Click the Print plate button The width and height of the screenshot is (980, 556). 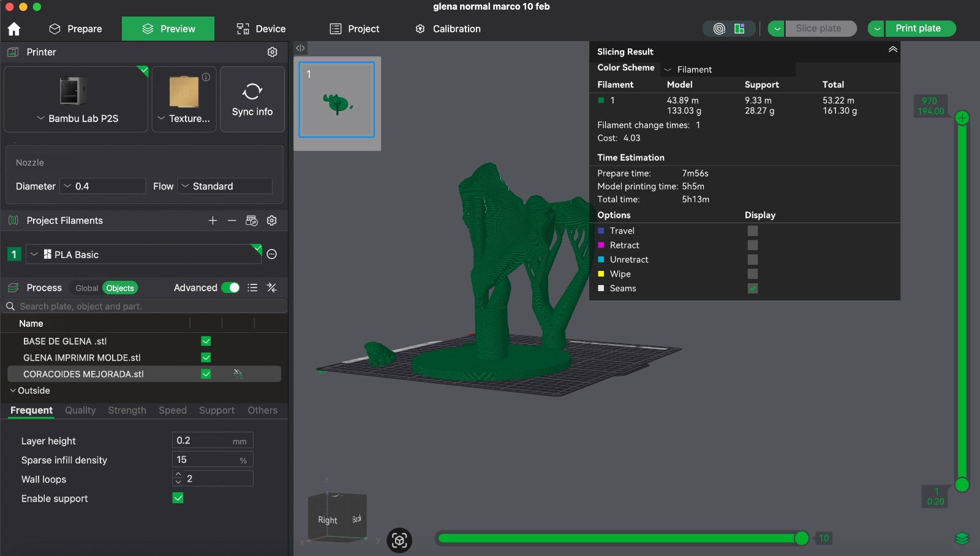click(918, 28)
